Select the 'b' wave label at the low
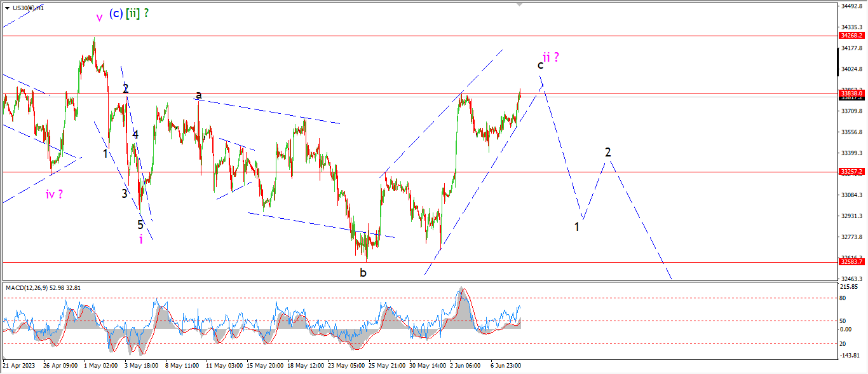 [363, 272]
